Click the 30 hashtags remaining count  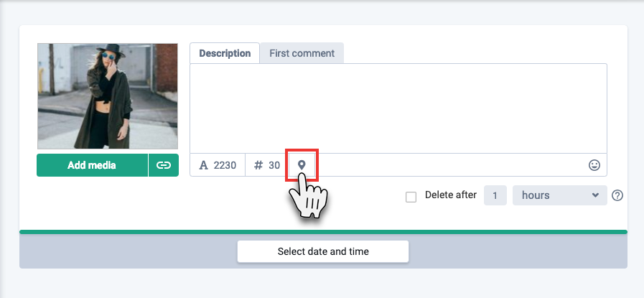274,165
